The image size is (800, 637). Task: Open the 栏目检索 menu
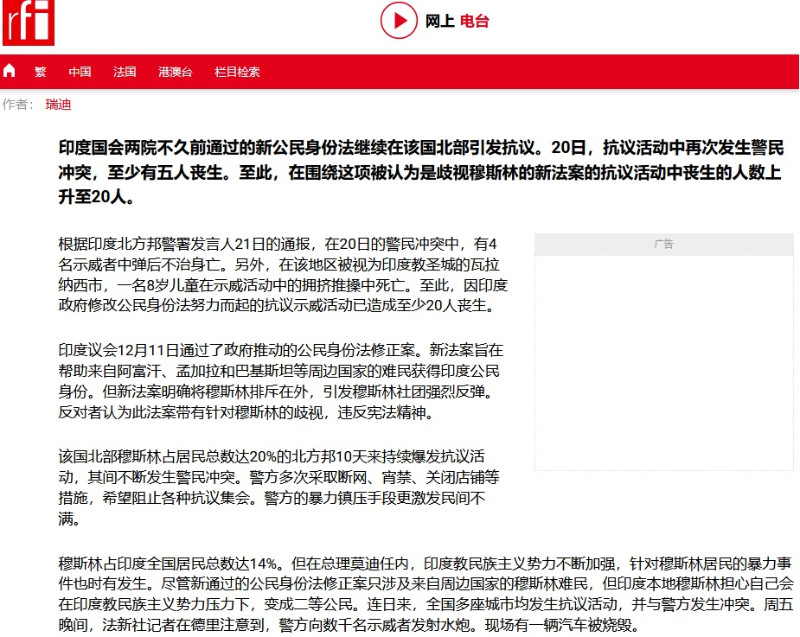pos(237,72)
